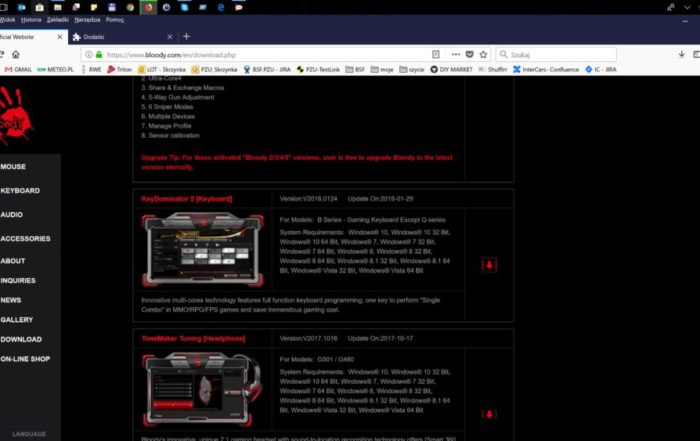The image size is (700, 441).
Task: Go to KEYBOARD section in sidebar
Action: (20, 191)
